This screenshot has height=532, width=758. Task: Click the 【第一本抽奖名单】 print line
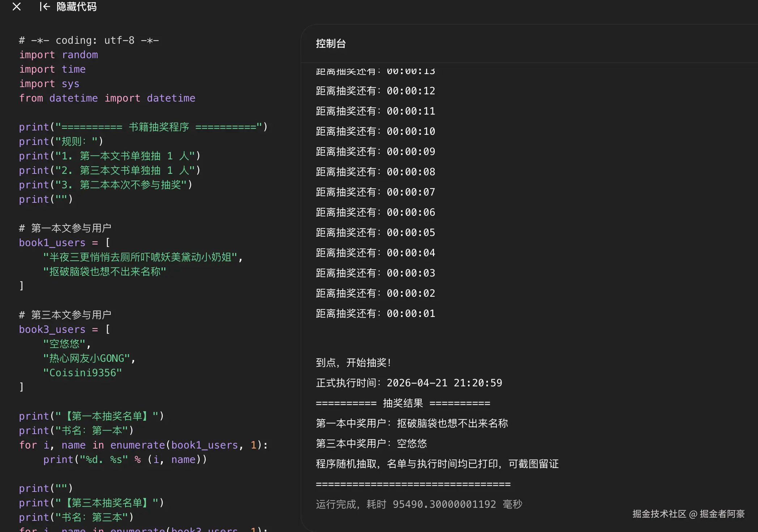(91, 416)
